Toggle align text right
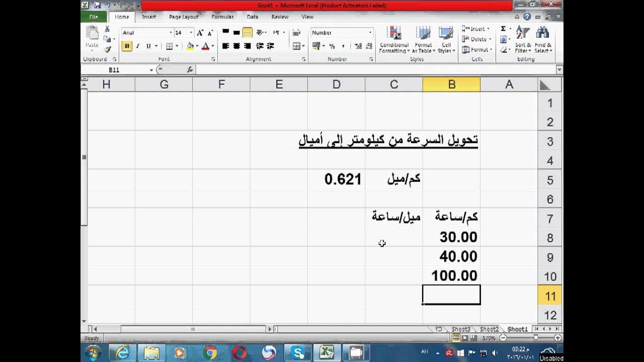644x362 pixels. pos(247,46)
